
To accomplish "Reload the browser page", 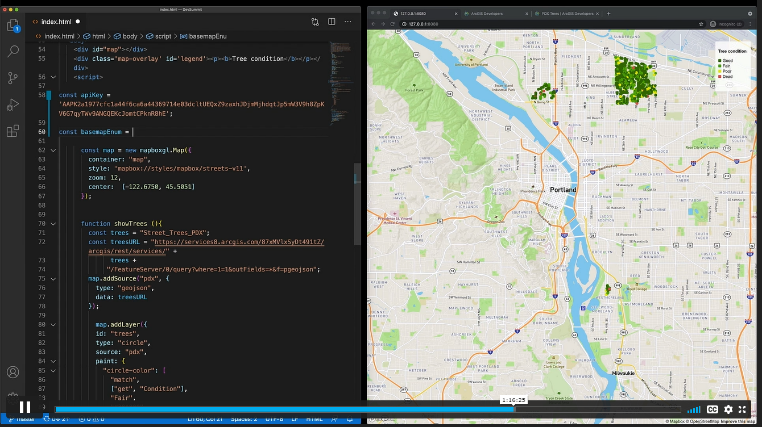I will point(393,24).
